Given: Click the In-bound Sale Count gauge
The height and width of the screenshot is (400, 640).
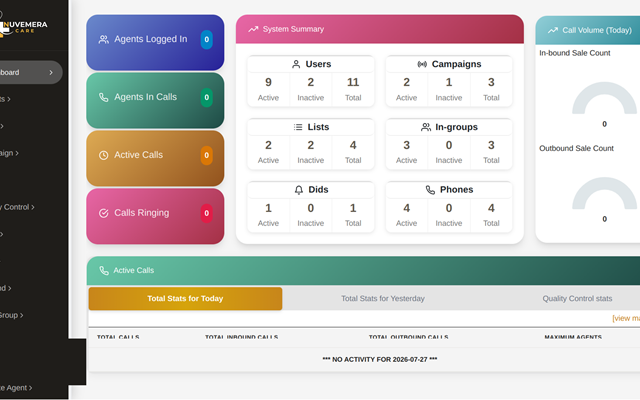Looking at the screenshot, I should click(604, 98).
